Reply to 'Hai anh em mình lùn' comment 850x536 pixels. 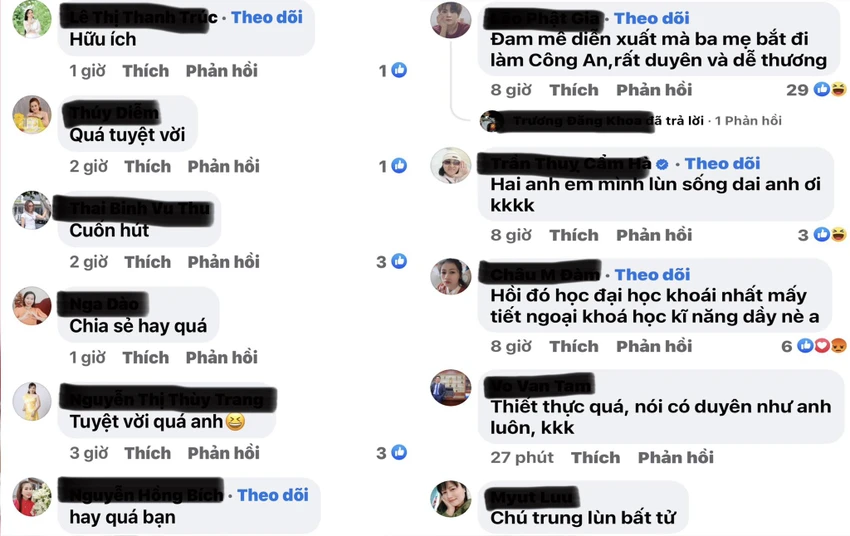point(654,235)
